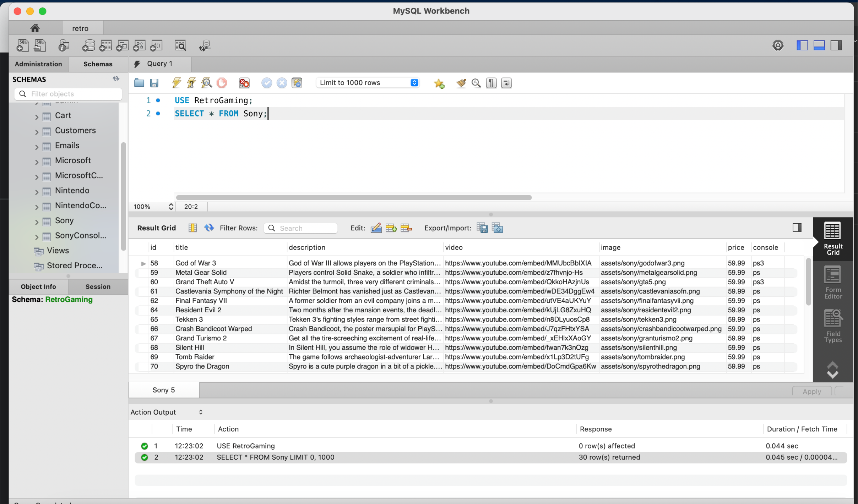The width and height of the screenshot is (858, 504).
Task: Expand the Sony table node
Action: pyautogui.click(x=37, y=222)
